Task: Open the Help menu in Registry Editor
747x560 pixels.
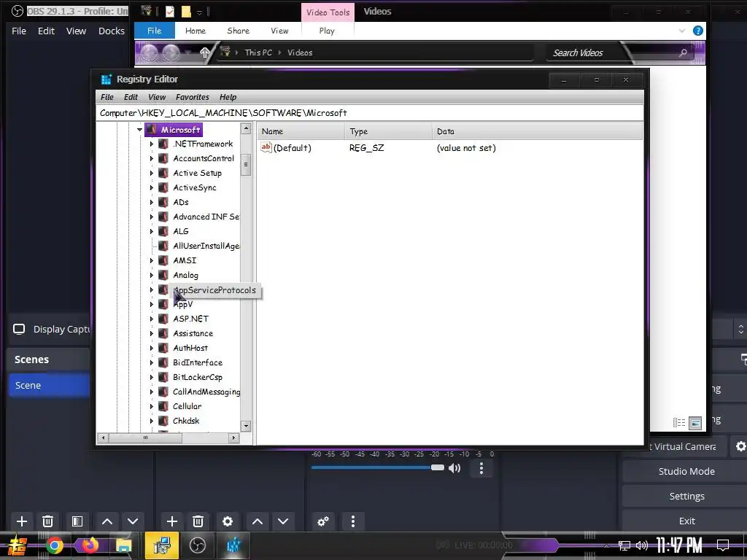Action: [228, 97]
